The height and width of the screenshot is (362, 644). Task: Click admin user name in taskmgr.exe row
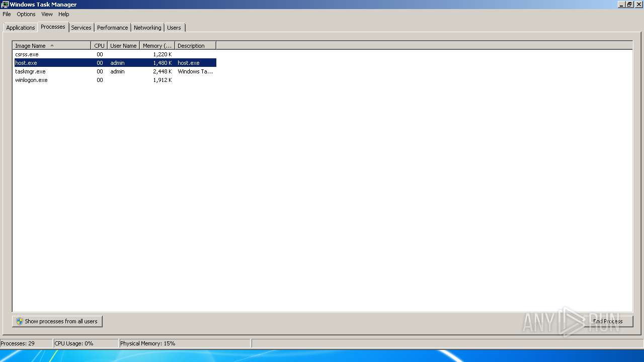coord(117,71)
